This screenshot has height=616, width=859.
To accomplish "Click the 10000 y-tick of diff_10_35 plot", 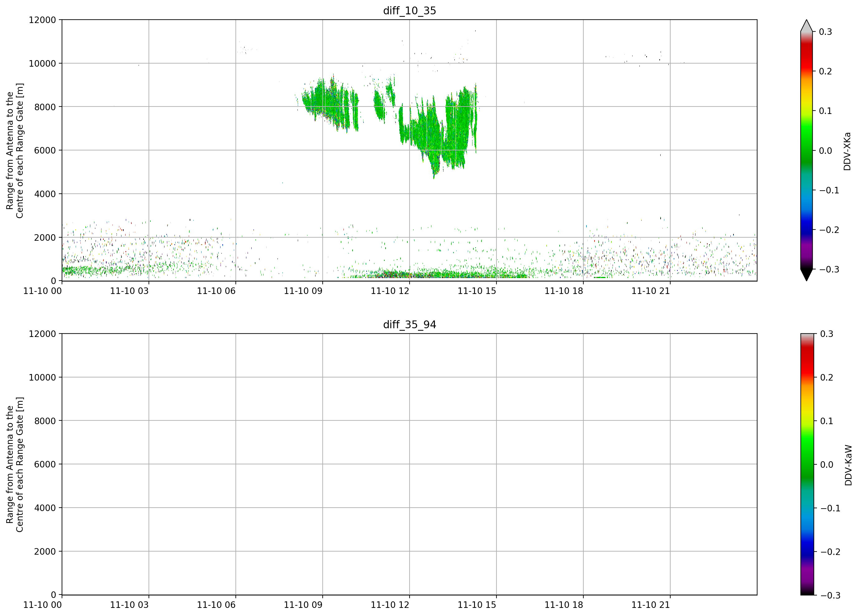I will click(42, 64).
